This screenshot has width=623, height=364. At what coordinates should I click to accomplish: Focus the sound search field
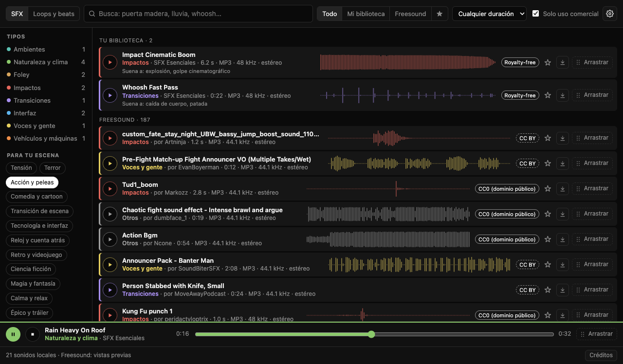coord(199,14)
